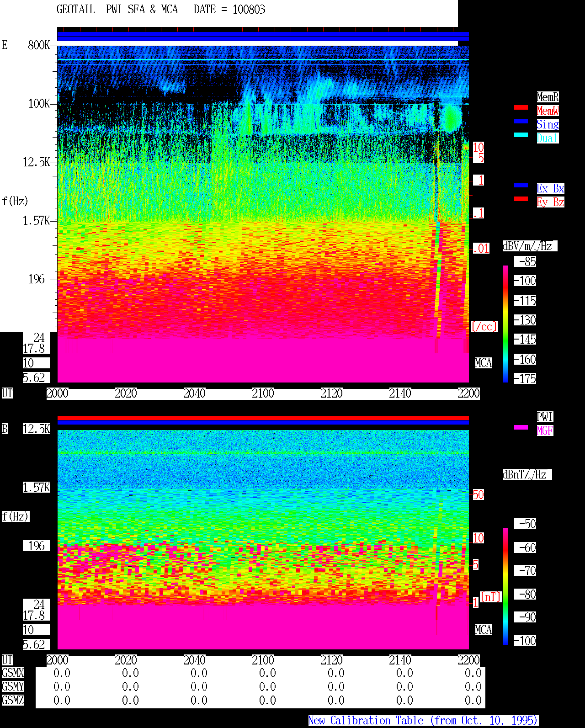Click the red swatch beside Ey Bz
This screenshot has width=585, height=728.
(521, 199)
